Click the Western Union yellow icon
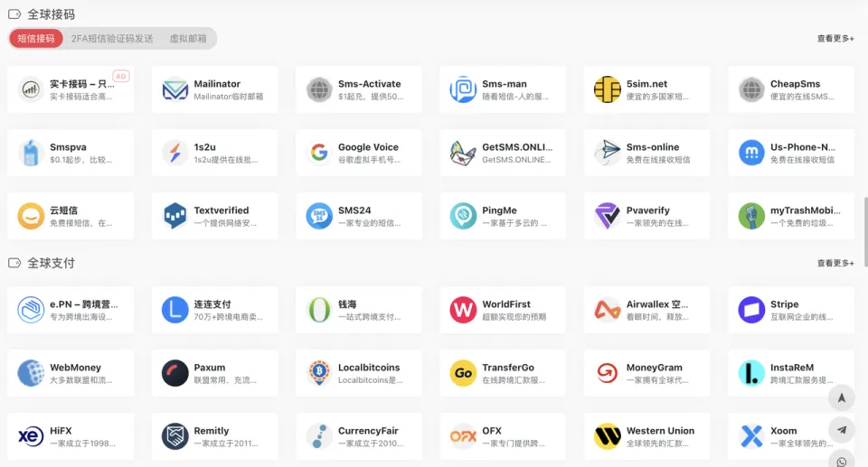 coord(608,436)
